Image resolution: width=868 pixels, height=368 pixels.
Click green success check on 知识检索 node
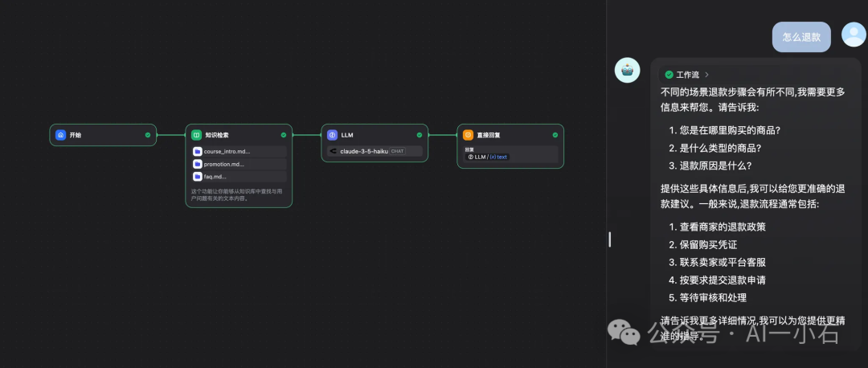tap(284, 134)
